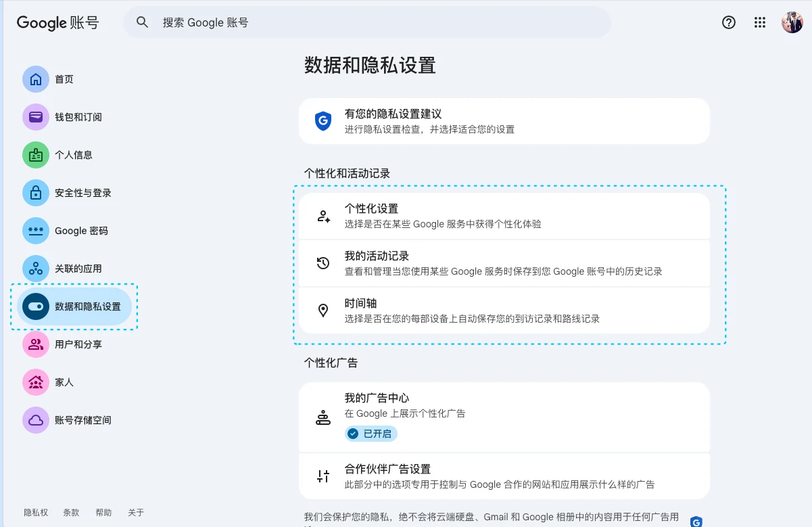Click the 安全性与登录 lock icon
The height and width of the screenshot is (527, 812).
point(36,193)
